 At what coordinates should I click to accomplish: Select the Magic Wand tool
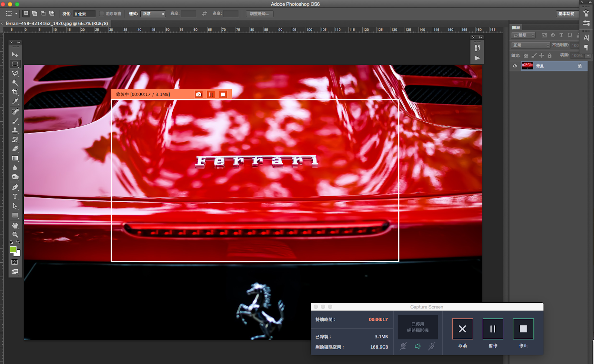(15, 83)
